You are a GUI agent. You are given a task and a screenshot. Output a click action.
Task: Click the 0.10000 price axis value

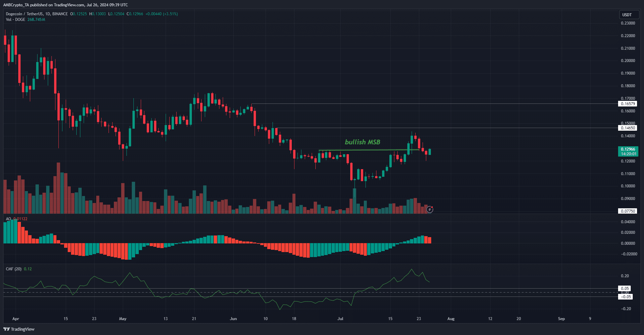click(x=628, y=186)
